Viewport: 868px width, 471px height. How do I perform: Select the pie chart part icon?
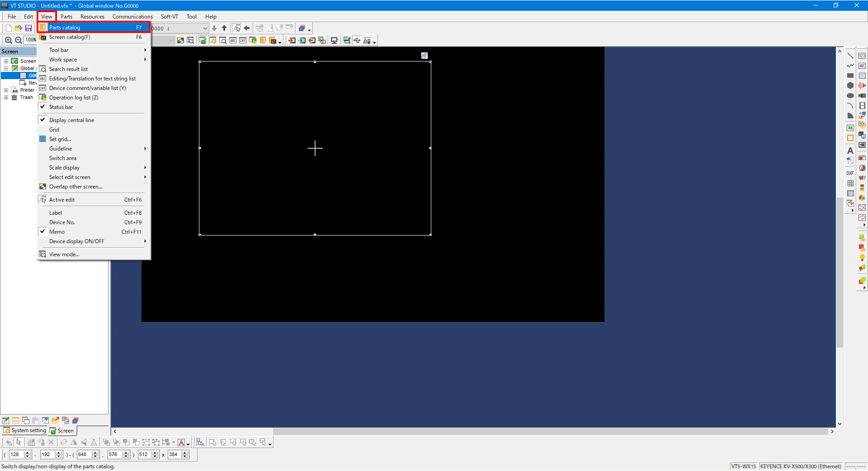pyautogui.click(x=862, y=198)
